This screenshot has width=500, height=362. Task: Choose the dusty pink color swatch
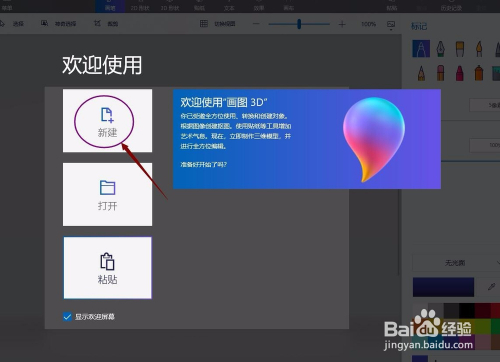[x=482, y=342]
